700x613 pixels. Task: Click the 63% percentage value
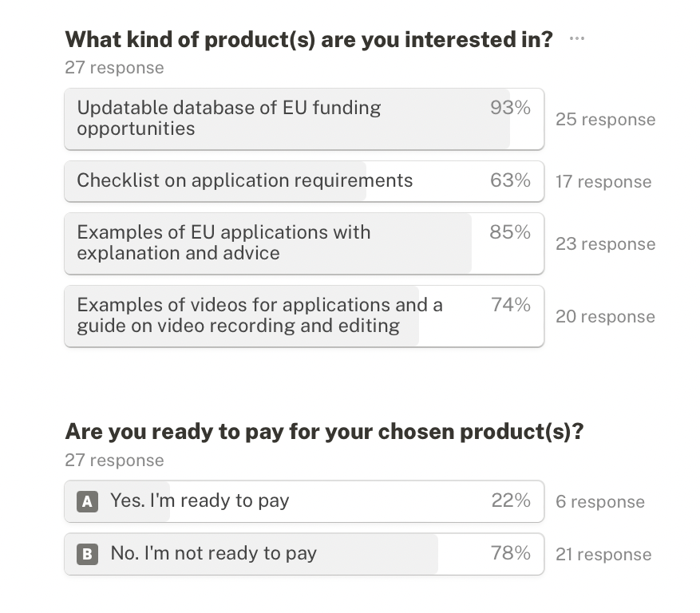click(510, 180)
